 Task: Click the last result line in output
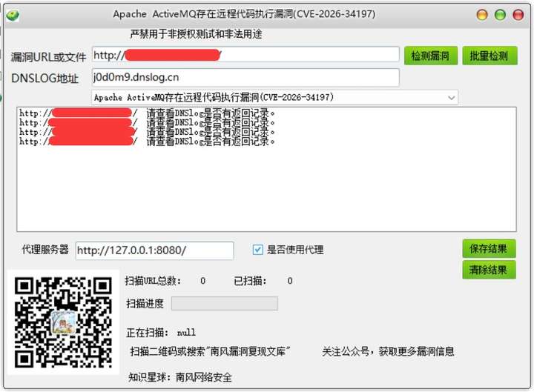click(147, 142)
